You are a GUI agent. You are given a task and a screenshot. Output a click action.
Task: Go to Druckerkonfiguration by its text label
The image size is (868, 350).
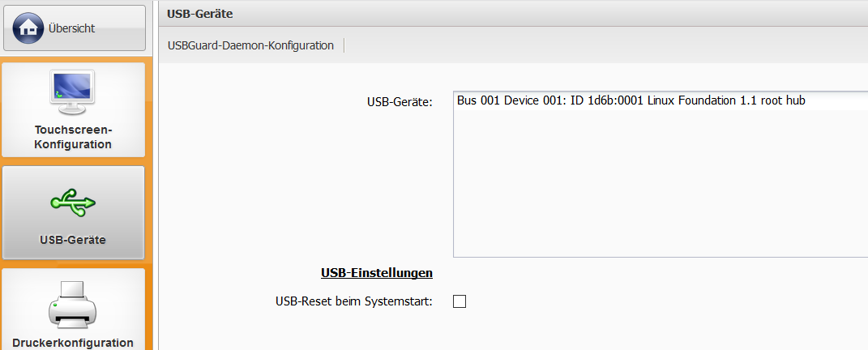(x=73, y=343)
